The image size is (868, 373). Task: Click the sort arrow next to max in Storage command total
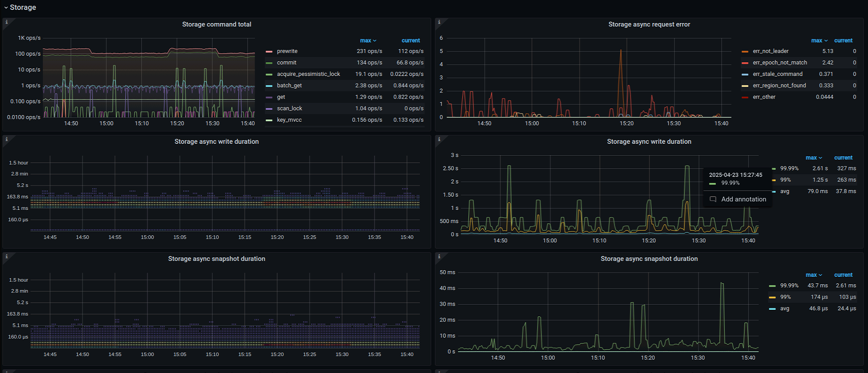pyautogui.click(x=375, y=41)
